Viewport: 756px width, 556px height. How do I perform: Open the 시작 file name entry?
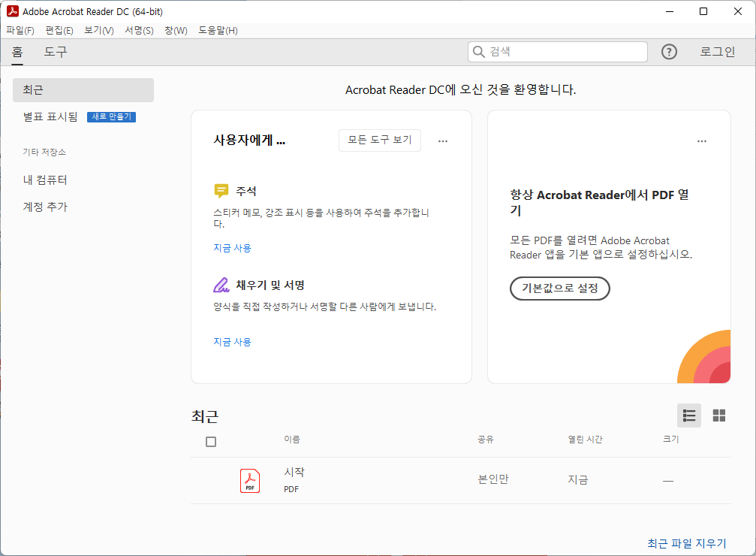pos(294,472)
